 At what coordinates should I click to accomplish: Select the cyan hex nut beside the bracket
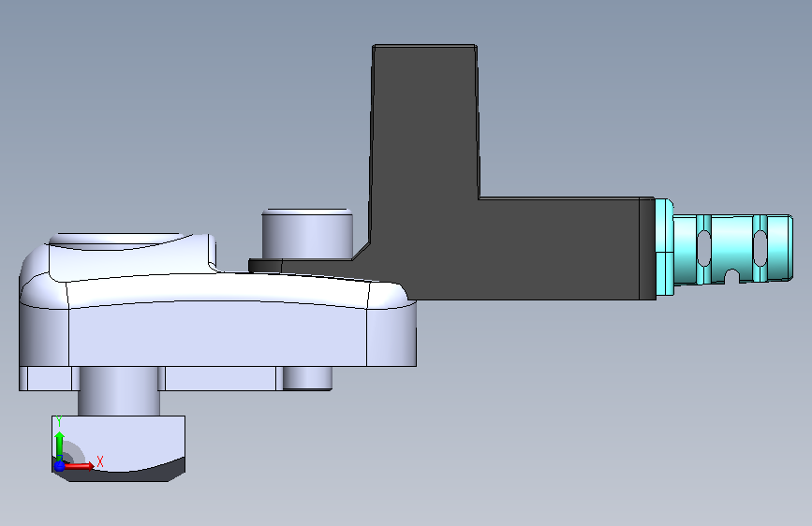(663, 247)
